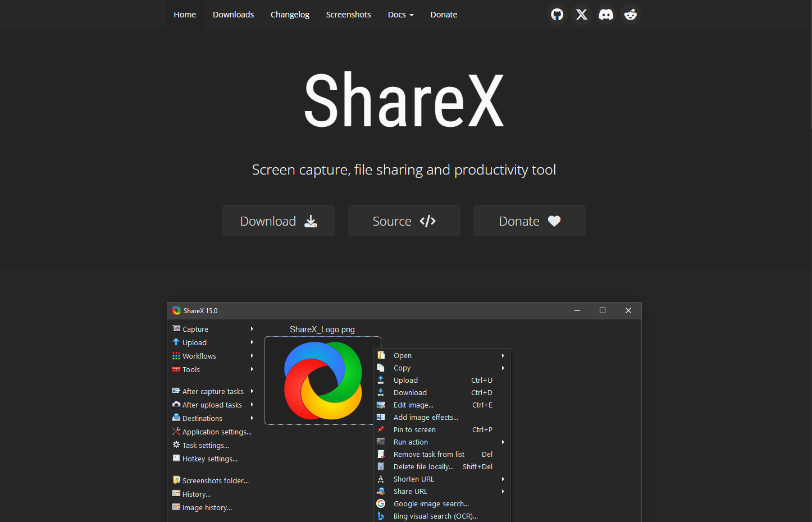
Task: Expand the Capture submenu arrow
Action: coord(252,329)
